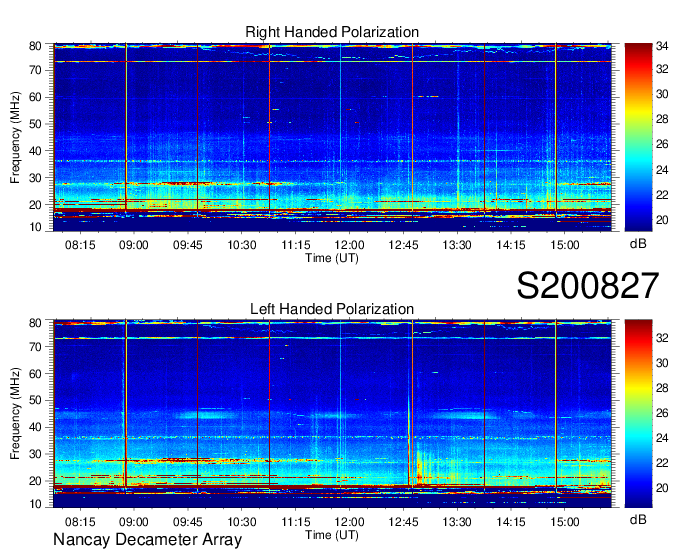Click the Right Handed plot dB colorbar

[638, 137]
